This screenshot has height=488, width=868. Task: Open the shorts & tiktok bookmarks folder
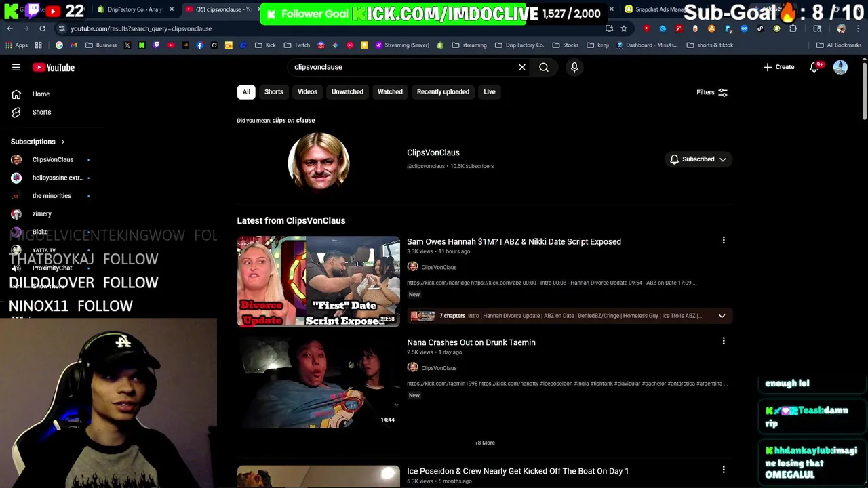tap(710, 45)
